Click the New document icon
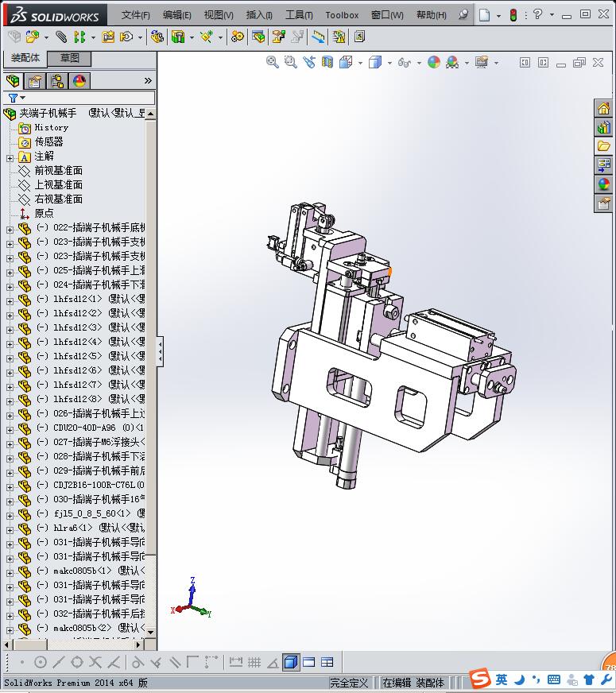This screenshot has width=616, height=693. [x=485, y=15]
